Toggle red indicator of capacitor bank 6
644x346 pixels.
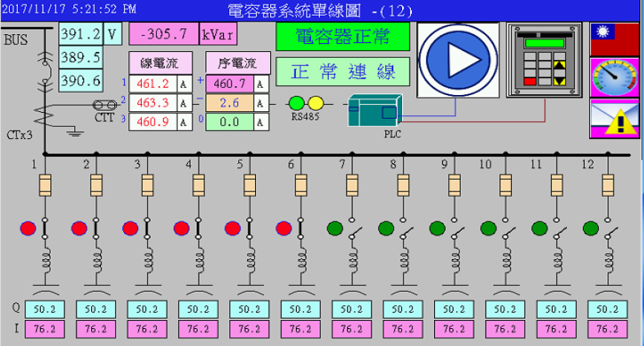pos(284,227)
